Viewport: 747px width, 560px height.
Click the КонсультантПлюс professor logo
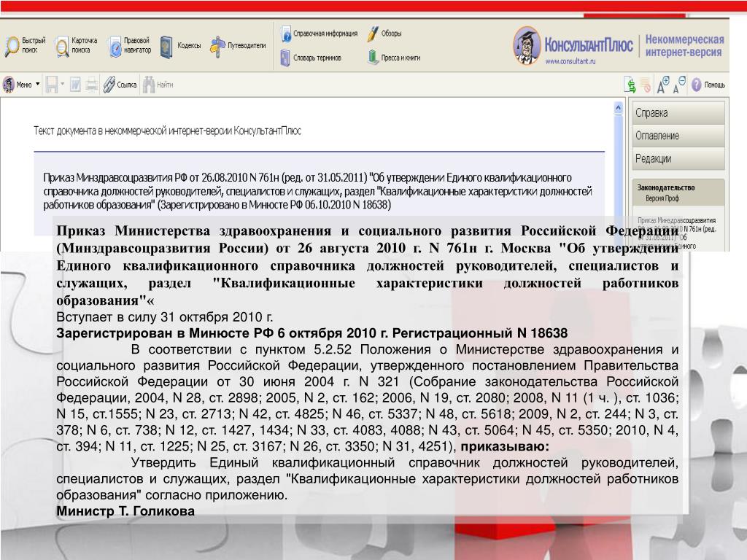[x=527, y=45]
